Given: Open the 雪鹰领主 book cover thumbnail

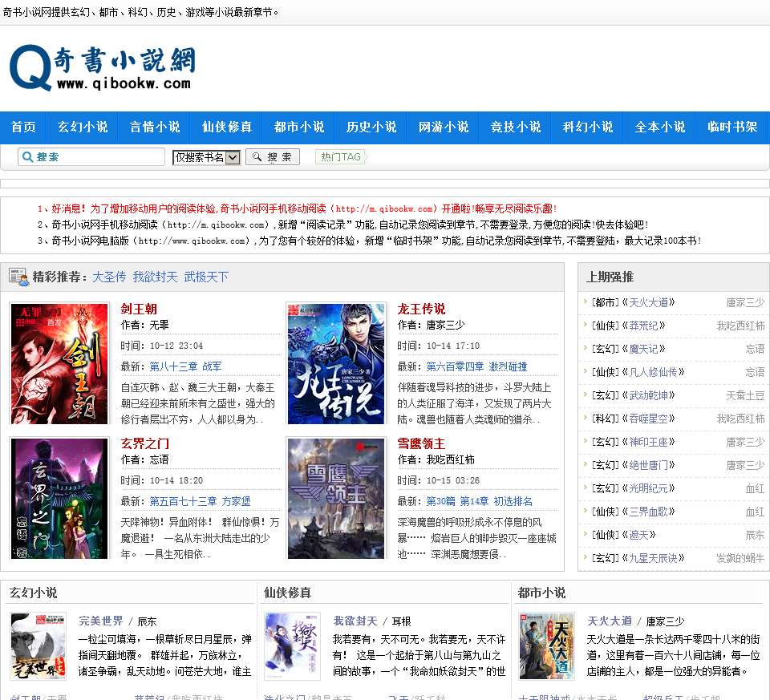Looking at the screenshot, I should (x=336, y=498).
